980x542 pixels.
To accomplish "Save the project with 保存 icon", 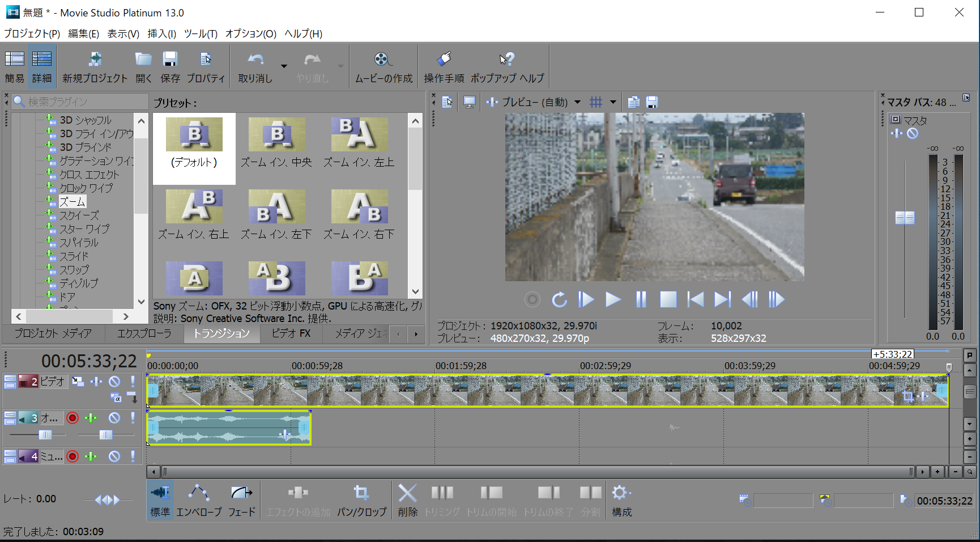I will coord(170,66).
